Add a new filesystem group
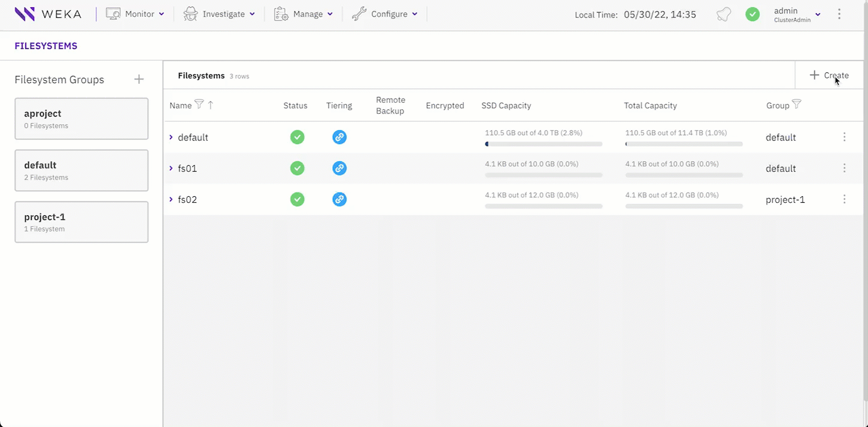Viewport: 868px width, 427px height. click(139, 78)
